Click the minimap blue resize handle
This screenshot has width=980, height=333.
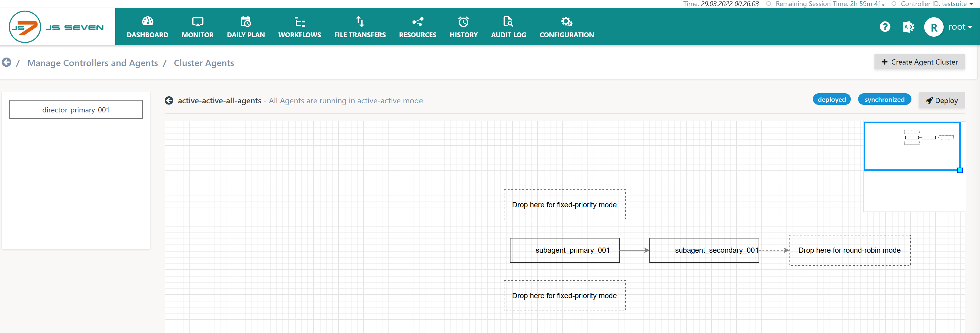pyautogui.click(x=960, y=170)
